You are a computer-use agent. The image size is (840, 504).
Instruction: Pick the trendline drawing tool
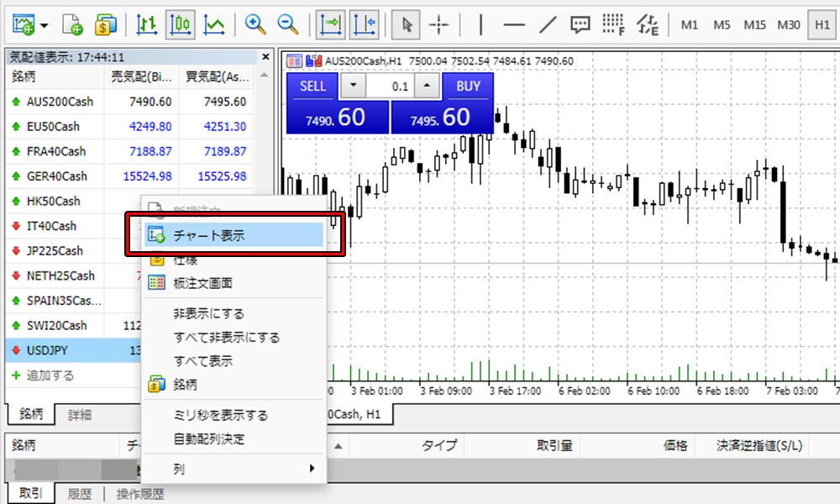(x=548, y=24)
